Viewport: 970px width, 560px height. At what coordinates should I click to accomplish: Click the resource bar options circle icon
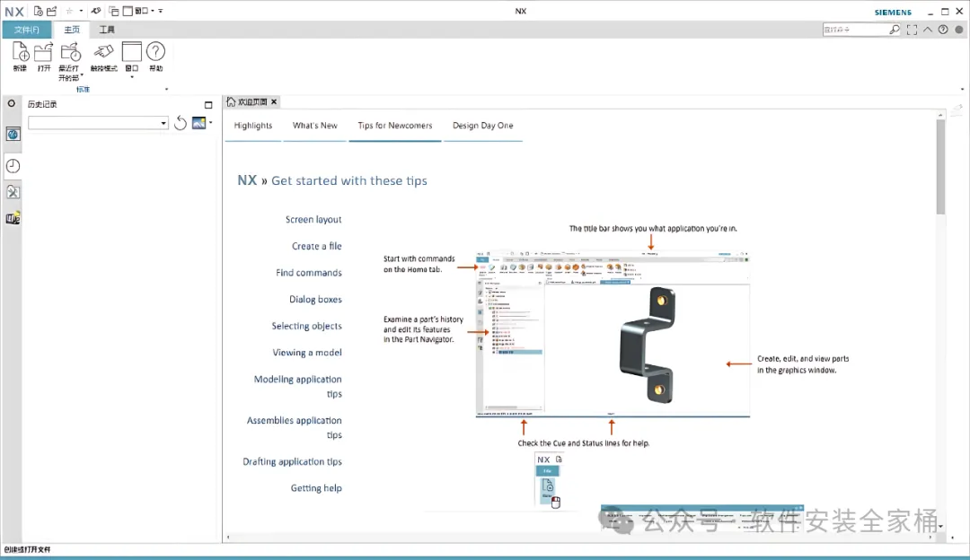click(11, 103)
